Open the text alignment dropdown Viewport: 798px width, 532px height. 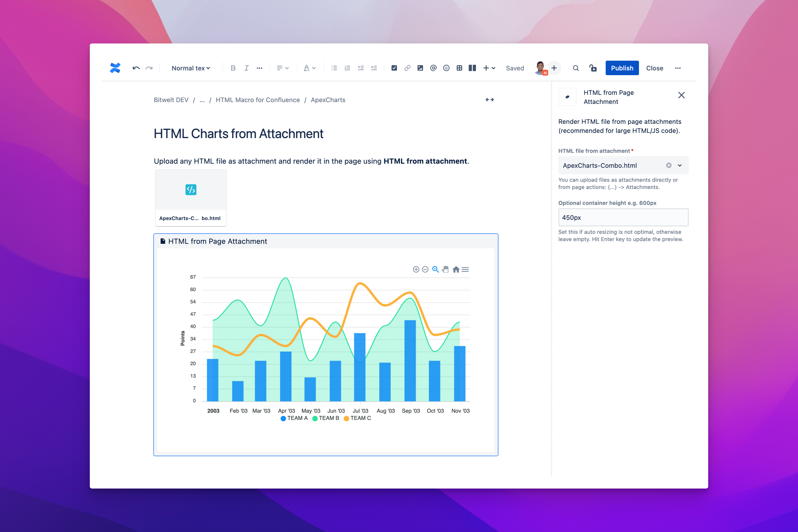(x=282, y=68)
